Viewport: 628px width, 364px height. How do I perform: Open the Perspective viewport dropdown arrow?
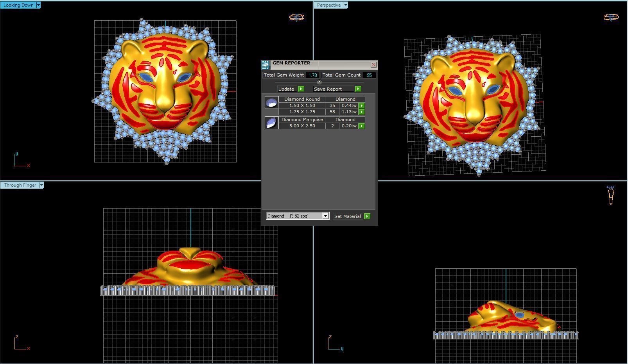point(346,5)
